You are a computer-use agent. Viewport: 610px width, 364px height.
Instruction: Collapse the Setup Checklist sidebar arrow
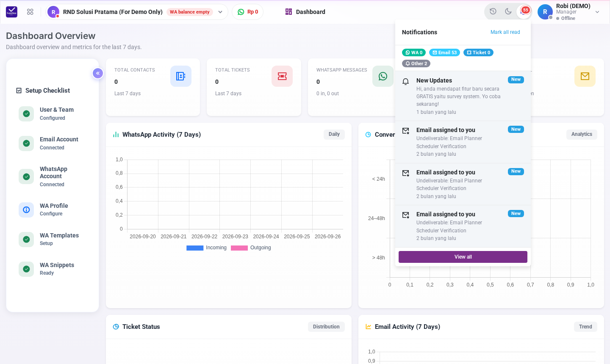[x=98, y=73]
